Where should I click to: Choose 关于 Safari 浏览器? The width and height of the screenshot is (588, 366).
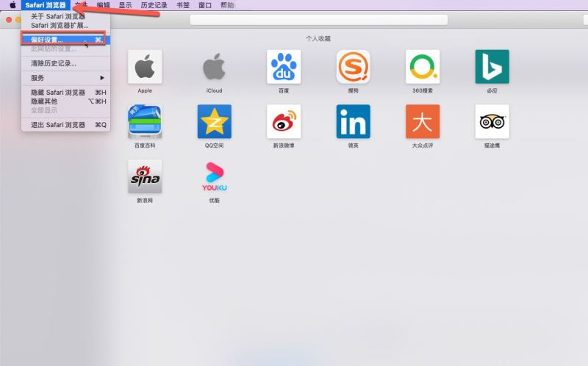65,16
